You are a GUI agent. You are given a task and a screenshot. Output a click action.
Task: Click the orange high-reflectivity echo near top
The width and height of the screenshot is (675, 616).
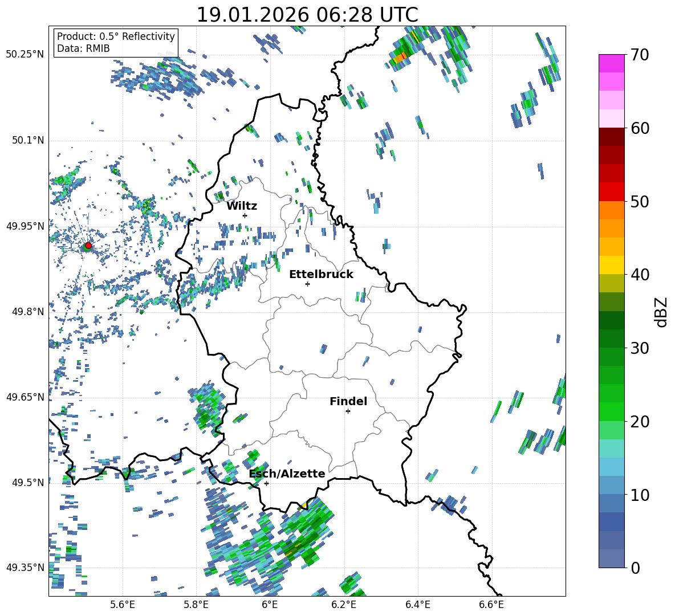pyautogui.click(x=400, y=56)
